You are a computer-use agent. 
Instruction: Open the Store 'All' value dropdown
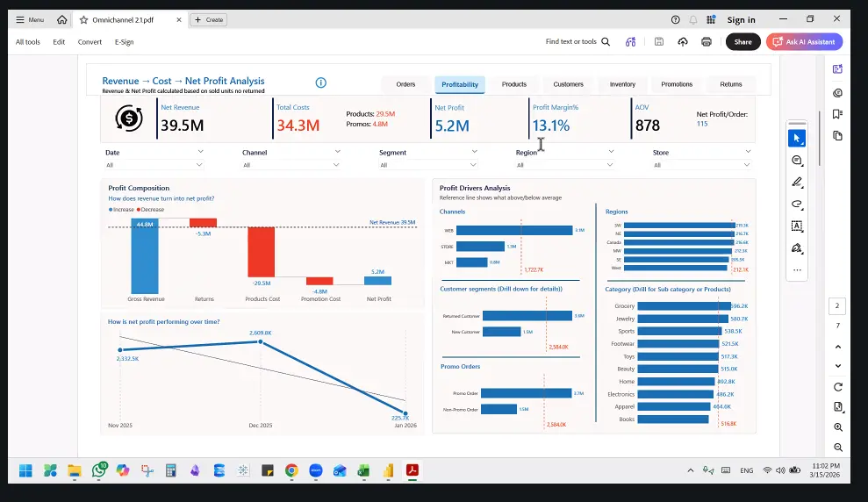[x=701, y=165]
